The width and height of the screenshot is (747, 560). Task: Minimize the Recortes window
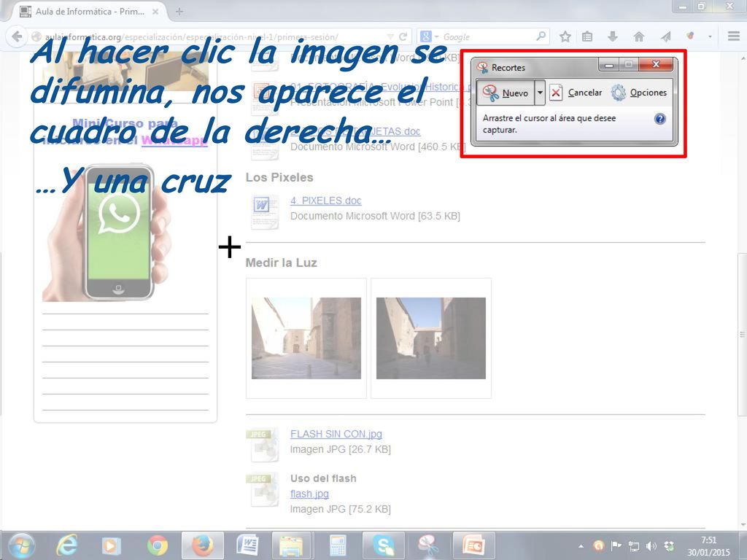[x=609, y=64]
